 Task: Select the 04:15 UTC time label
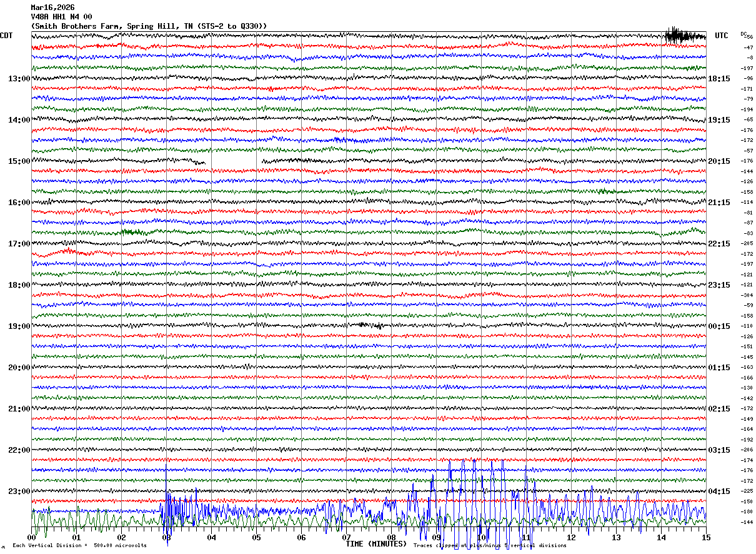tap(719, 491)
